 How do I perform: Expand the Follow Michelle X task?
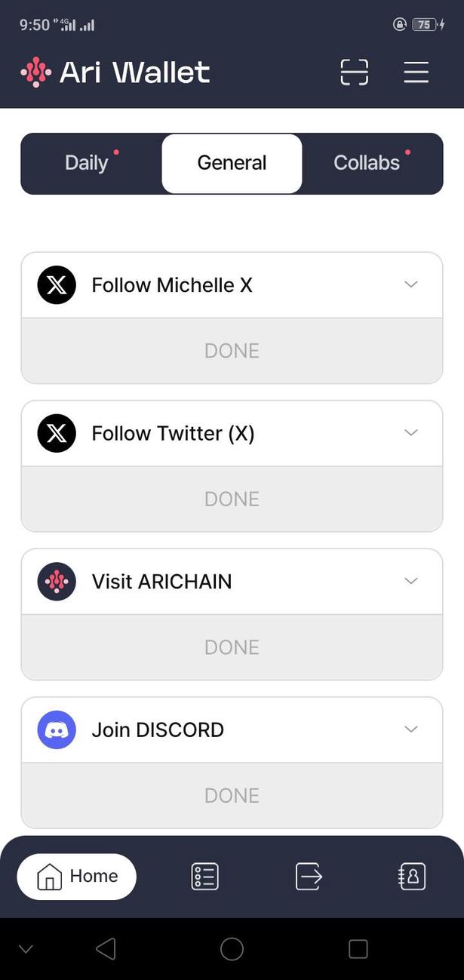410,284
